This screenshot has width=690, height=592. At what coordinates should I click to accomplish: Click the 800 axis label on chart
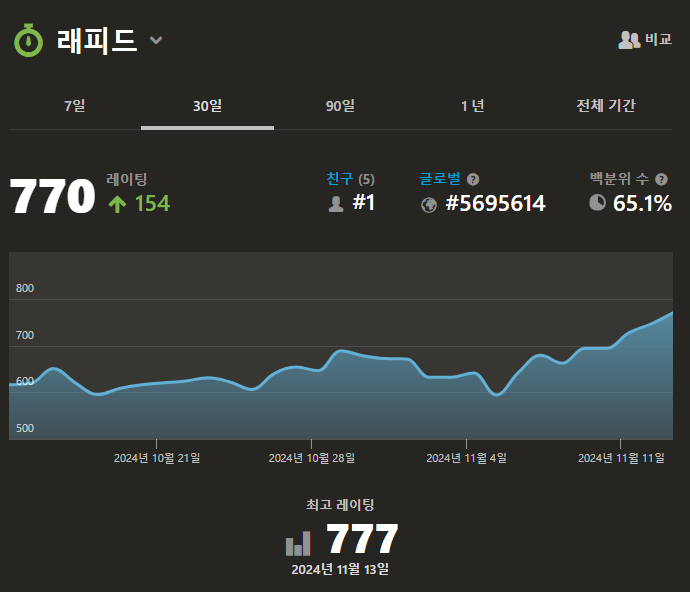(x=25, y=288)
